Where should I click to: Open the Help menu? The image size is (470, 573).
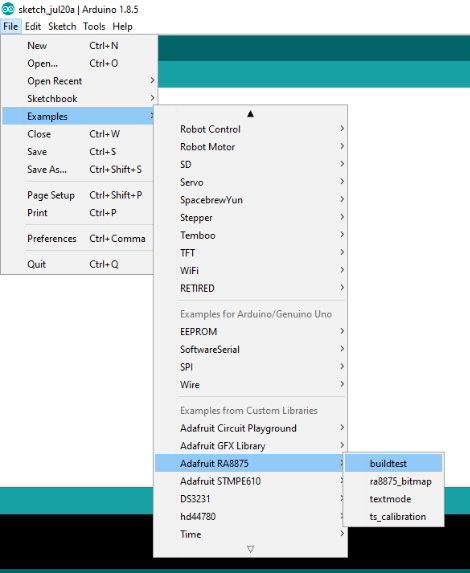tap(122, 27)
